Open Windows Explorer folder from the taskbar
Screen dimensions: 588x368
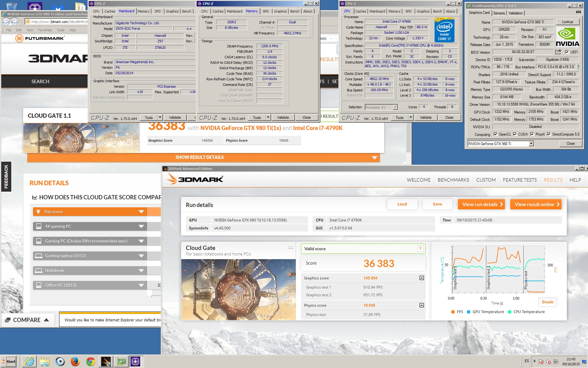(45, 362)
